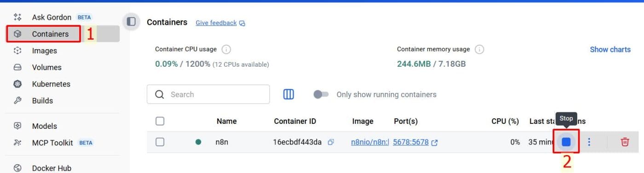The height and width of the screenshot is (173, 644).
Task: Open the Builds section
Action: coord(42,101)
